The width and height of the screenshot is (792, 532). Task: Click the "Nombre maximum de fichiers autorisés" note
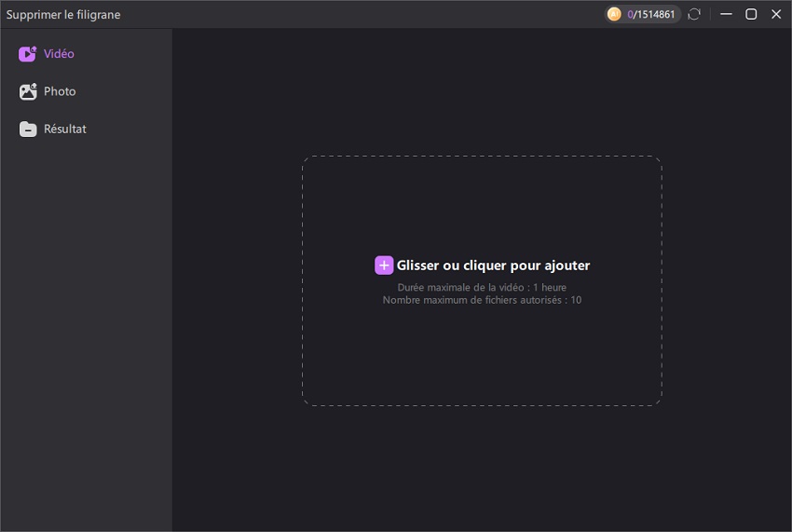(481, 300)
